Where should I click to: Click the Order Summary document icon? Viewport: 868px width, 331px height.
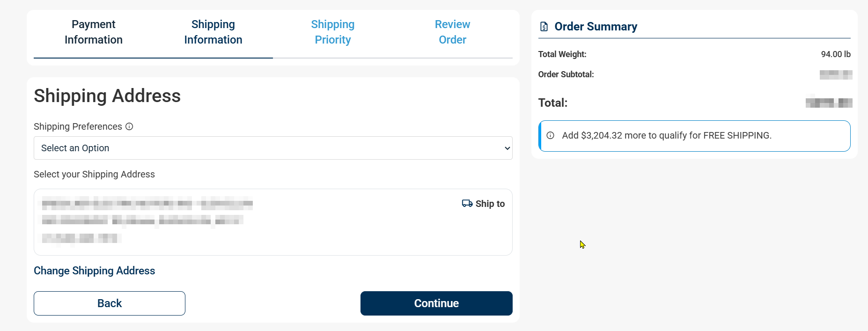(x=544, y=27)
